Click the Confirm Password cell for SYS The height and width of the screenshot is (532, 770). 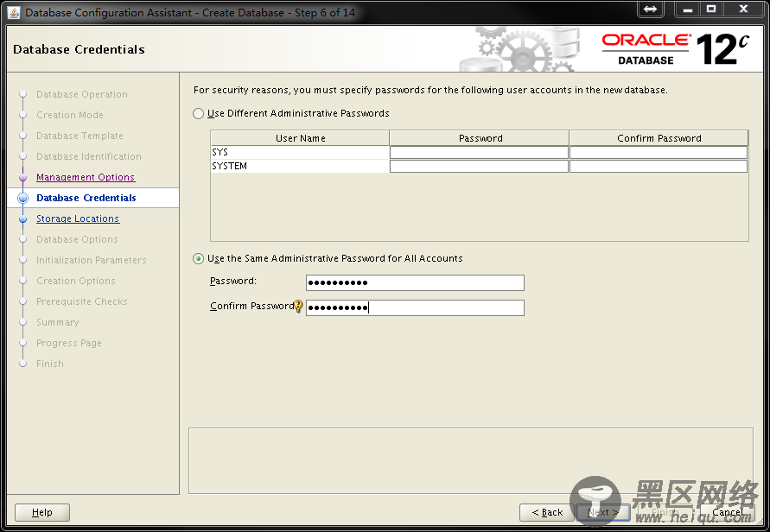coord(659,153)
